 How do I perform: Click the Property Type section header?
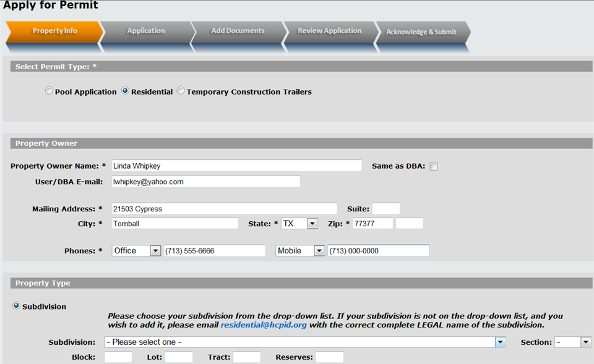pos(301,283)
